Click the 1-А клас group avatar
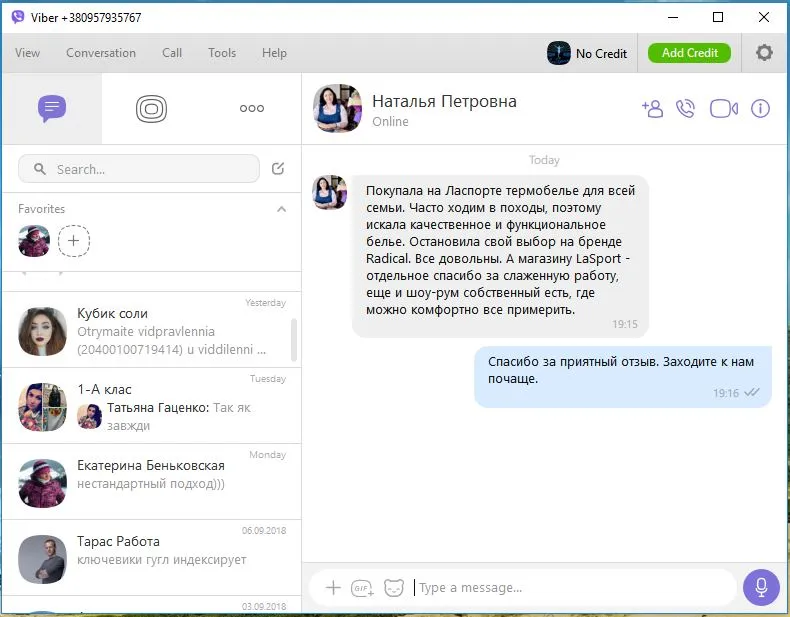This screenshot has width=790, height=617. pyautogui.click(x=43, y=407)
